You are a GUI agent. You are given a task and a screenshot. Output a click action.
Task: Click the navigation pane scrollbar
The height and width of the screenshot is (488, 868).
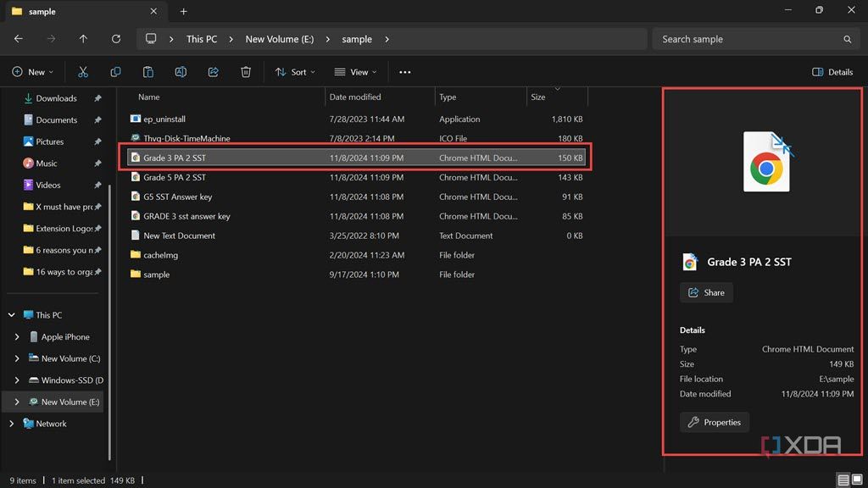109,321
